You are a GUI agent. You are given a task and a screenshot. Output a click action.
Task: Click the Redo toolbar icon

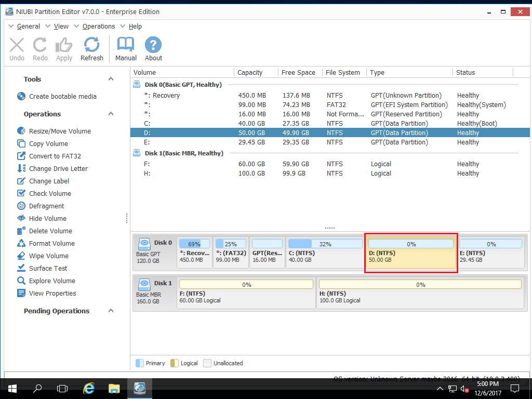click(x=39, y=45)
